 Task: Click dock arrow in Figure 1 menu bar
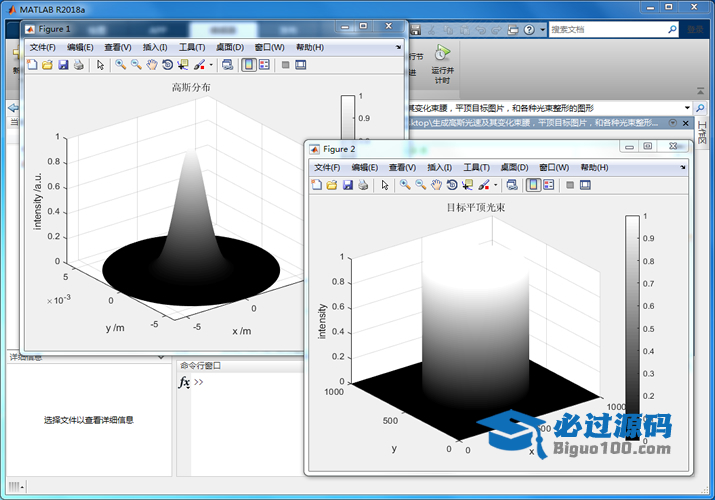(398, 47)
